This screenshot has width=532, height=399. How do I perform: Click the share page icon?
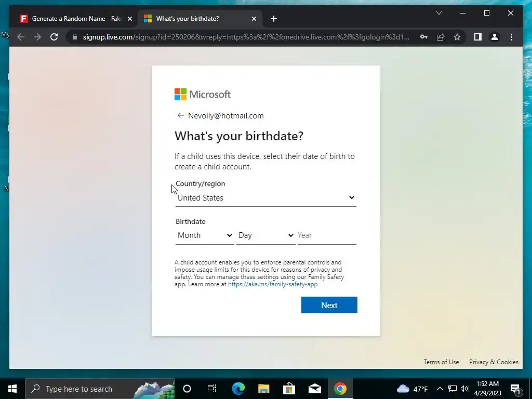point(441,37)
